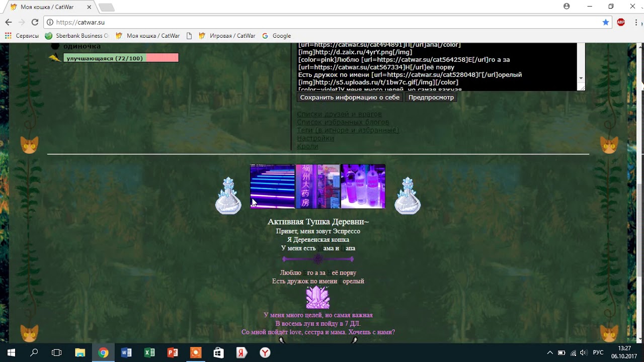
Task: Show hidden system tray icons
Action: [x=550, y=353]
